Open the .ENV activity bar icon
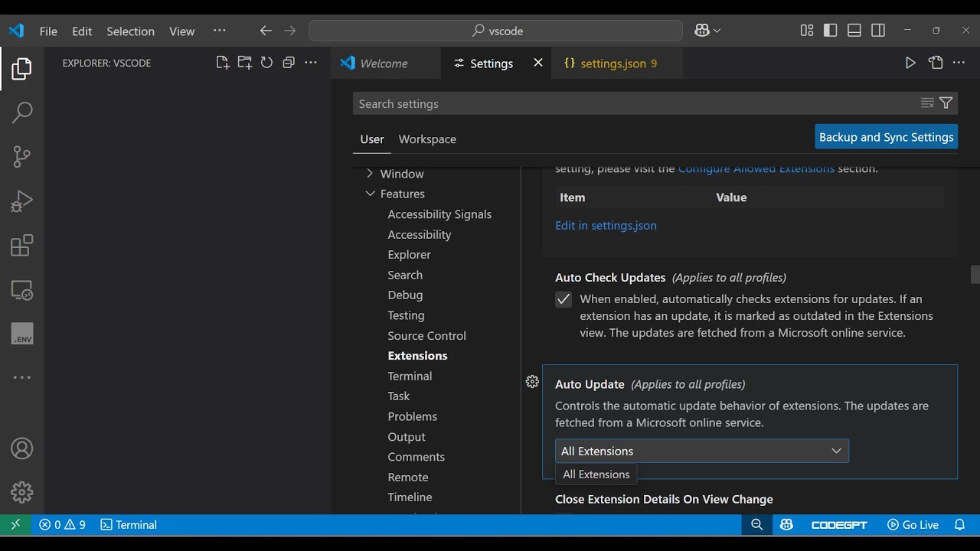 (21, 334)
